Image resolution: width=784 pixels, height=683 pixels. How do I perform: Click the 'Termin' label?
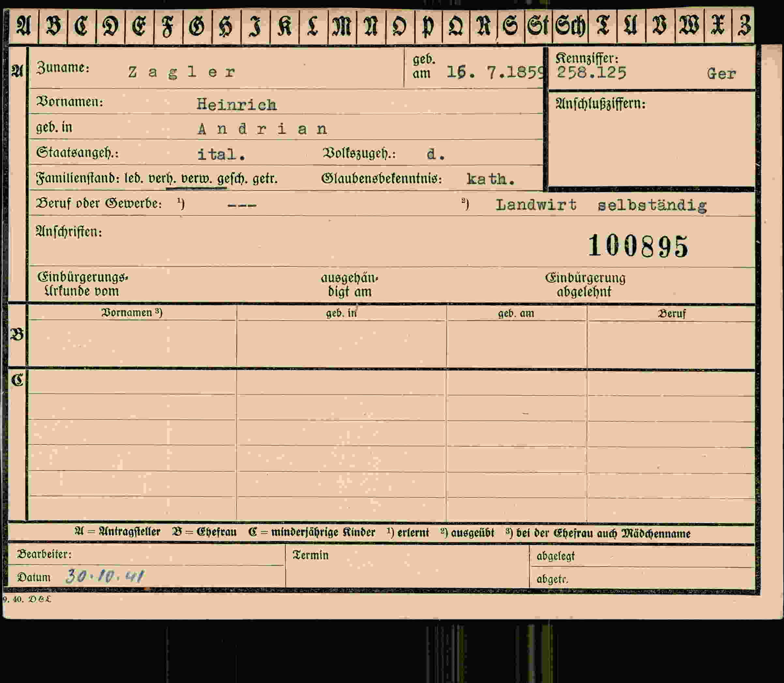coord(310,555)
